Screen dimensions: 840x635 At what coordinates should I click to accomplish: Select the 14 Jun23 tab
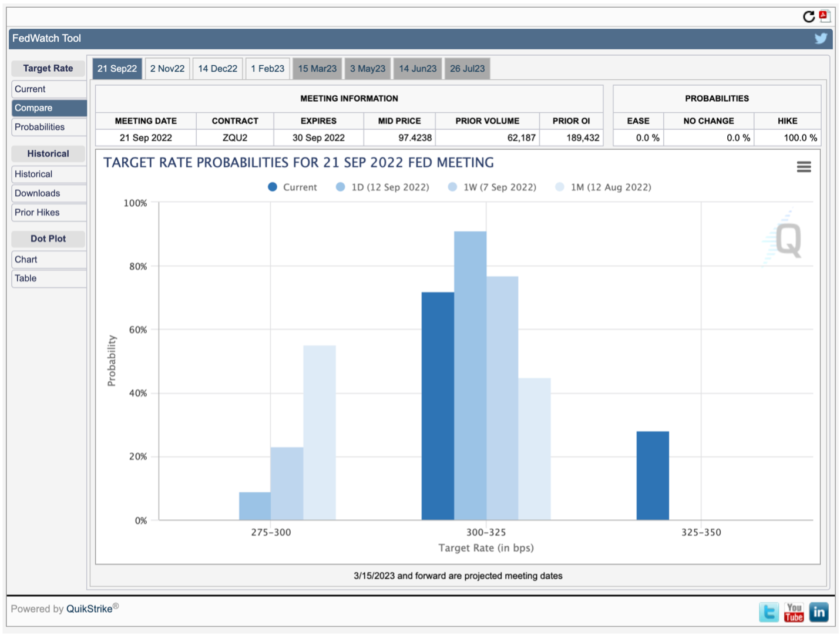pyautogui.click(x=418, y=69)
